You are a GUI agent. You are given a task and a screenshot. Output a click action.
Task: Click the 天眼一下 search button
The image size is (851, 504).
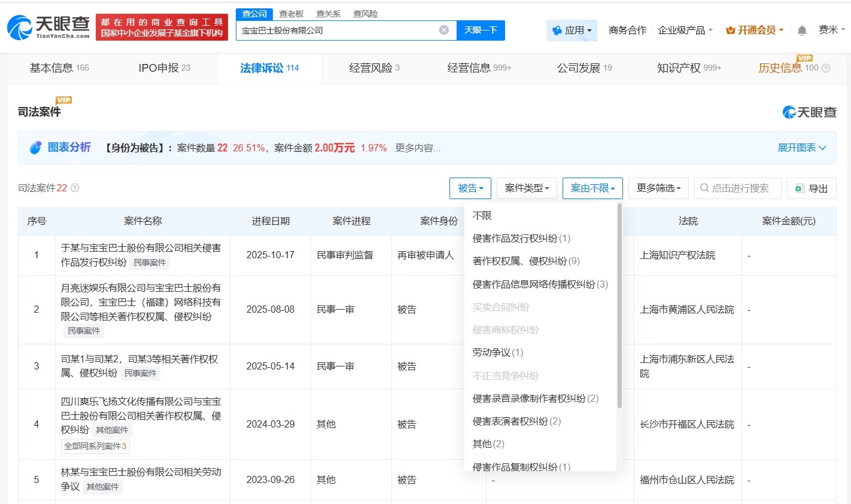point(481,29)
